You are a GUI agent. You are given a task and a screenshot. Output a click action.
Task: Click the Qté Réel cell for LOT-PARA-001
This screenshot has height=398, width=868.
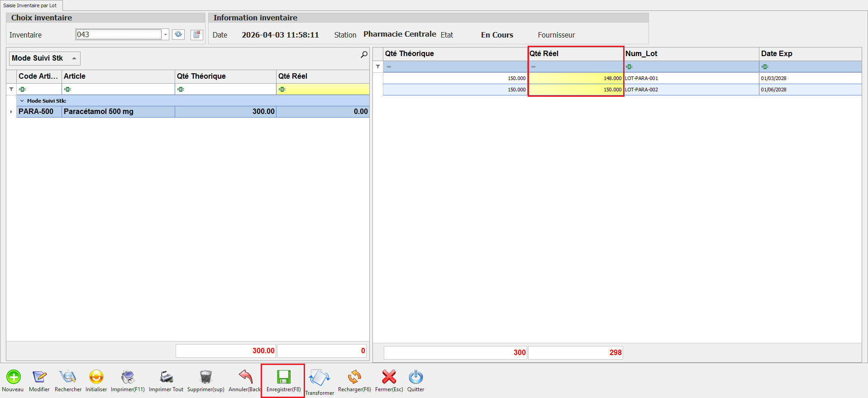pos(576,78)
